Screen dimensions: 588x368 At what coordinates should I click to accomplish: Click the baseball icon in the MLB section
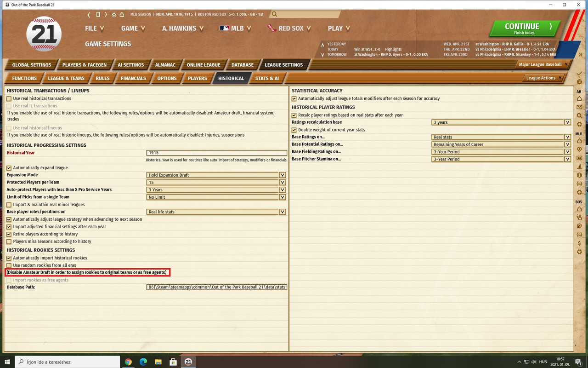click(579, 175)
